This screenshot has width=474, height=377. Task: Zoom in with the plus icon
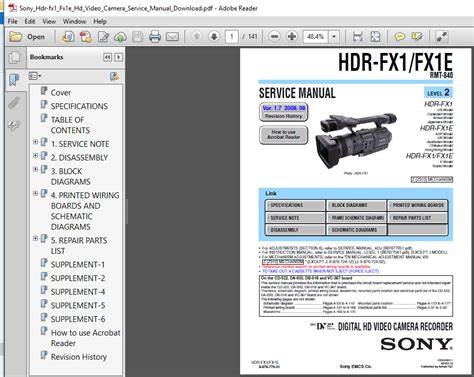(x=292, y=36)
